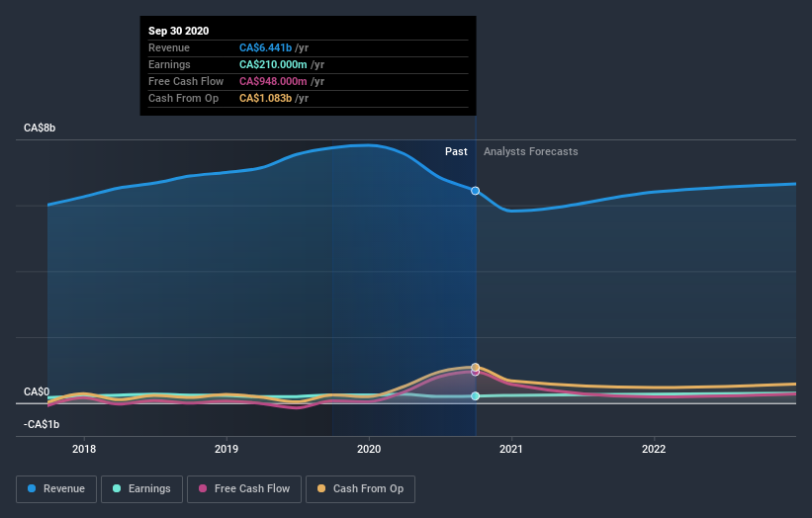The height and width of the screenshot is (518, 812).
Task: Click the 2019 x-axis label
Action: point(226,449)
